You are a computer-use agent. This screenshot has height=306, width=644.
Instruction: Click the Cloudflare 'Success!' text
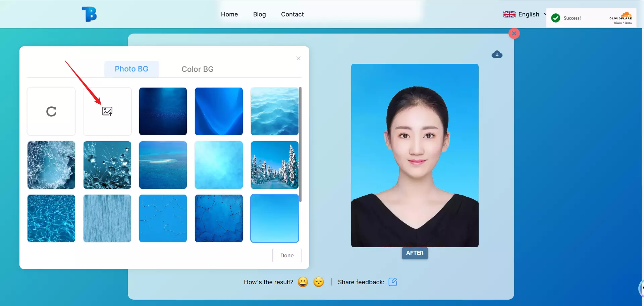point(572,18)
